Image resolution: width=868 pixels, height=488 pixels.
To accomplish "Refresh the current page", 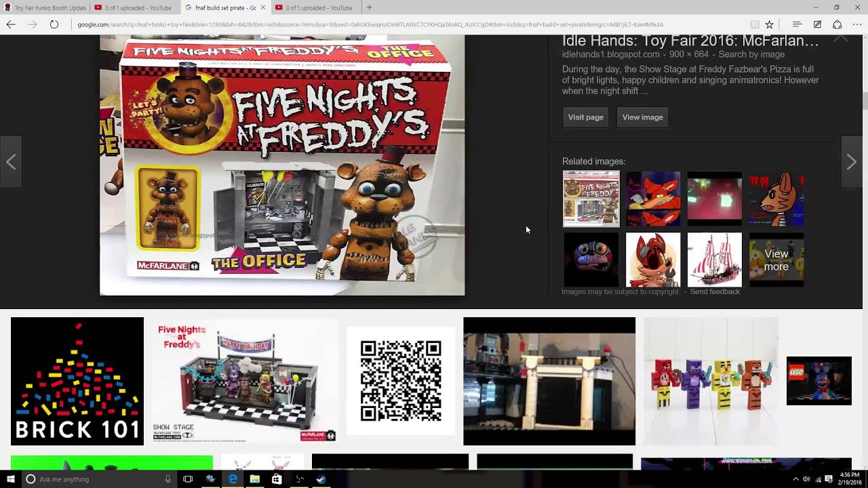I will [54, 24].
